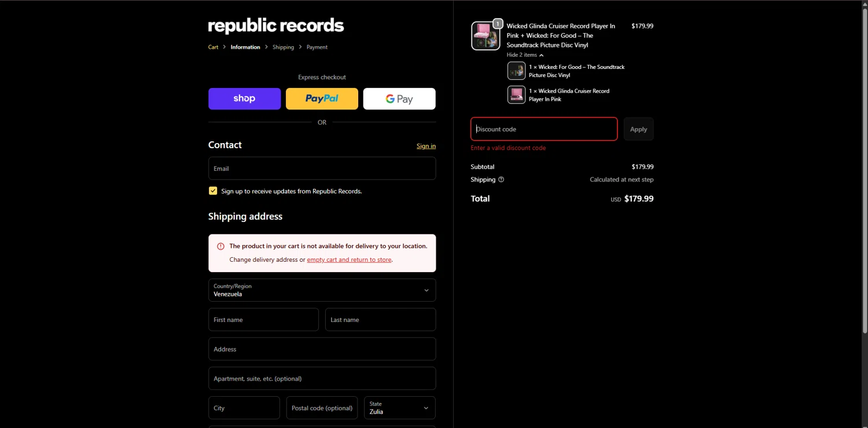Click the bundle product title text
Image resolution: width=868 pixels, height=428 pixels.
coord(561,35)
